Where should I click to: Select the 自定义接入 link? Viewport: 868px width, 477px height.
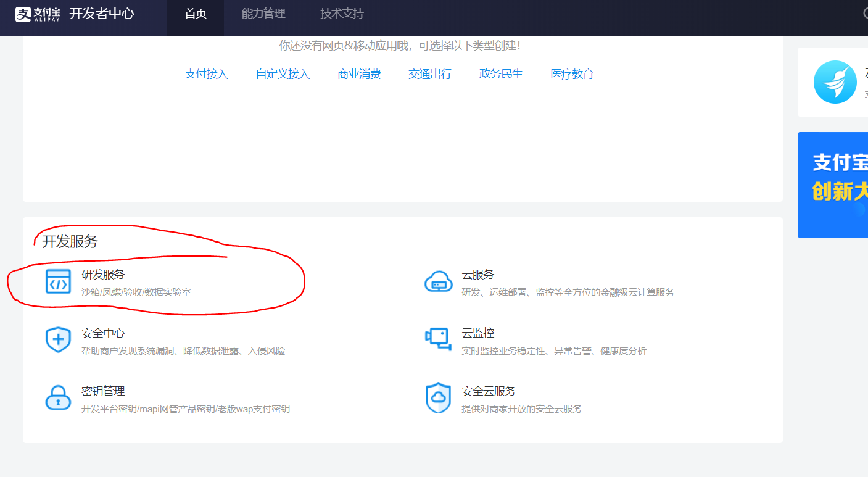point(283,74)
